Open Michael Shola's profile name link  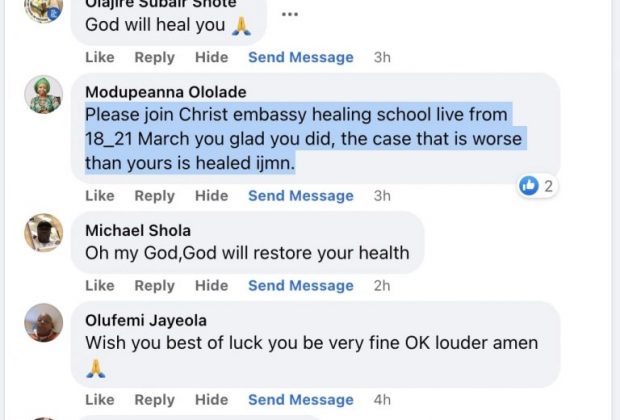[138, 230]
